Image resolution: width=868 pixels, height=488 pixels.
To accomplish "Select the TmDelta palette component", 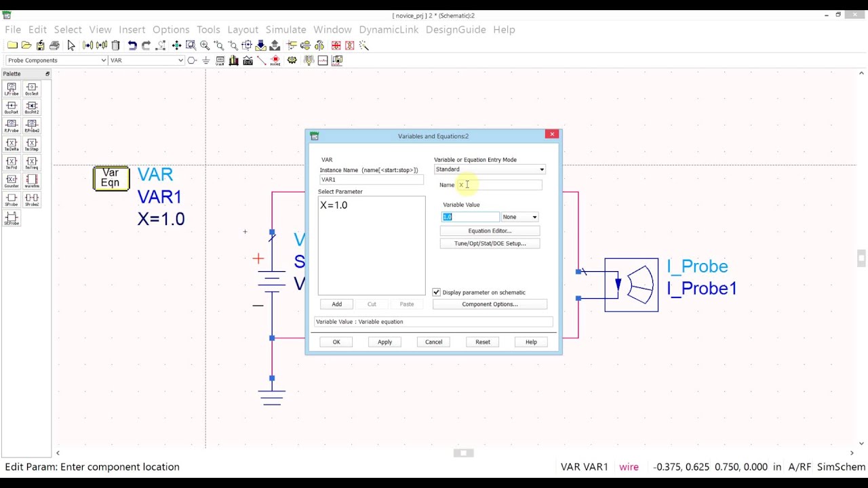I will pos(12,145).
